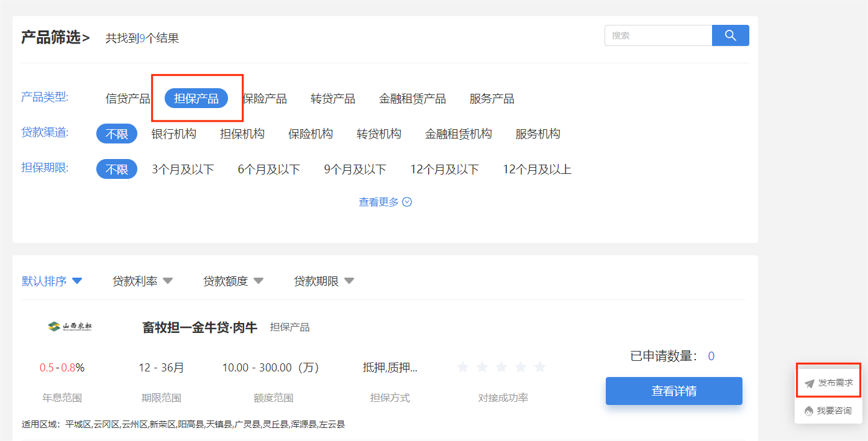Click the 山西农担 company logo
The image size is (868, 441).
(x=70, y=327)
